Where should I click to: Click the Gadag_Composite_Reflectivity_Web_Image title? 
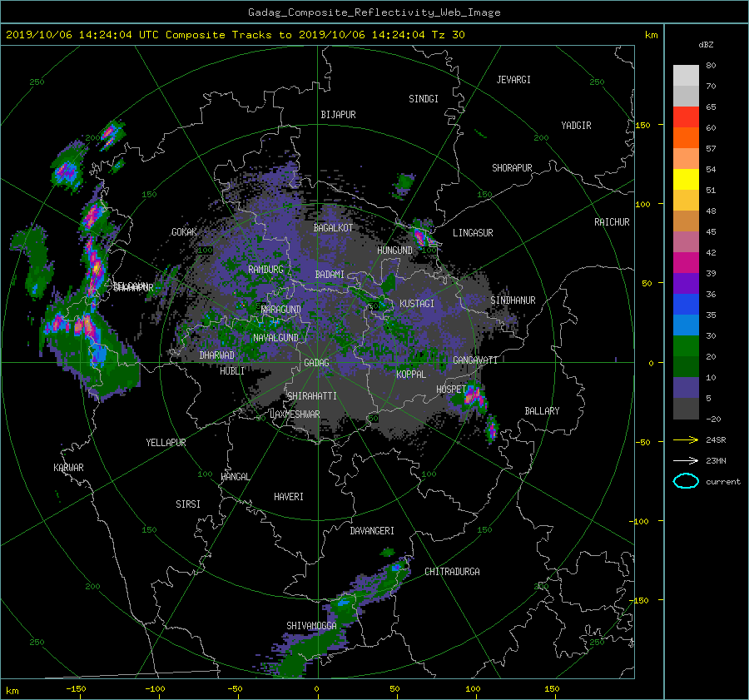pos(374,12)
